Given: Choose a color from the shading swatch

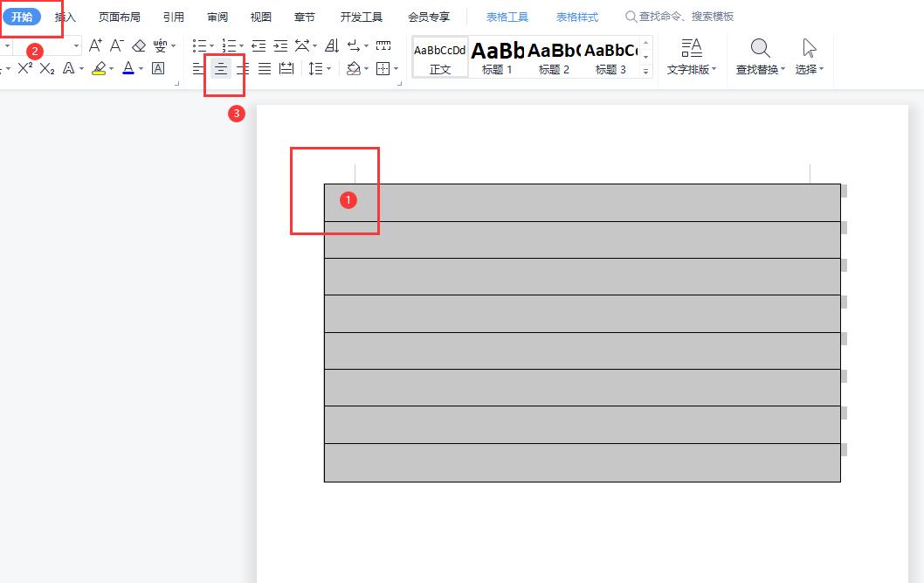Looking at the screenshot, I should click(355, 68).
